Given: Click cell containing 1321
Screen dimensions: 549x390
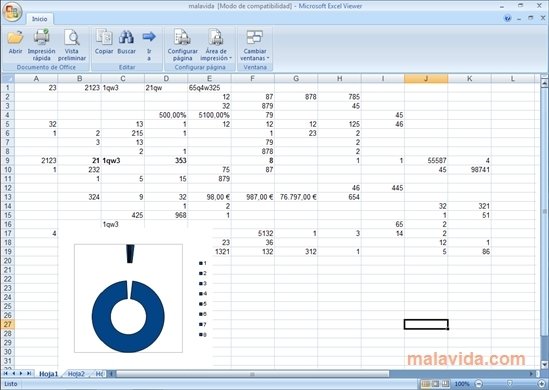Looking at the screenshot, I should pyautogui.click(x=221, y=251).
